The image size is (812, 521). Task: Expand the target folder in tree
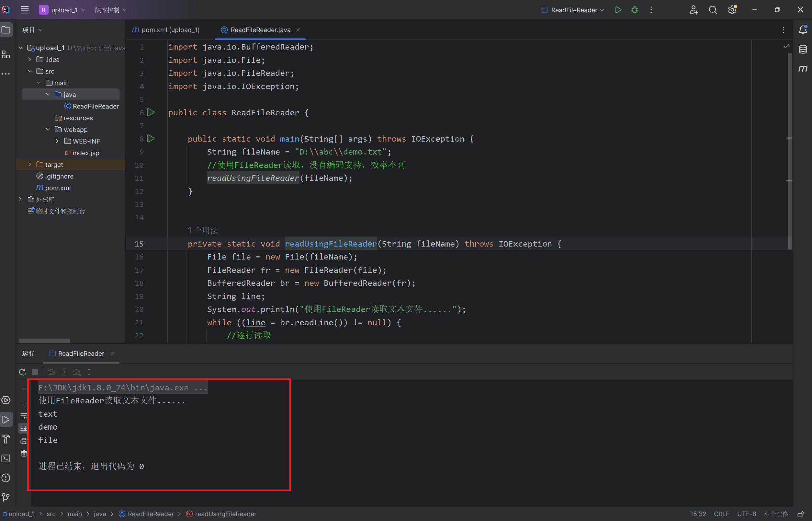(30, 164)
